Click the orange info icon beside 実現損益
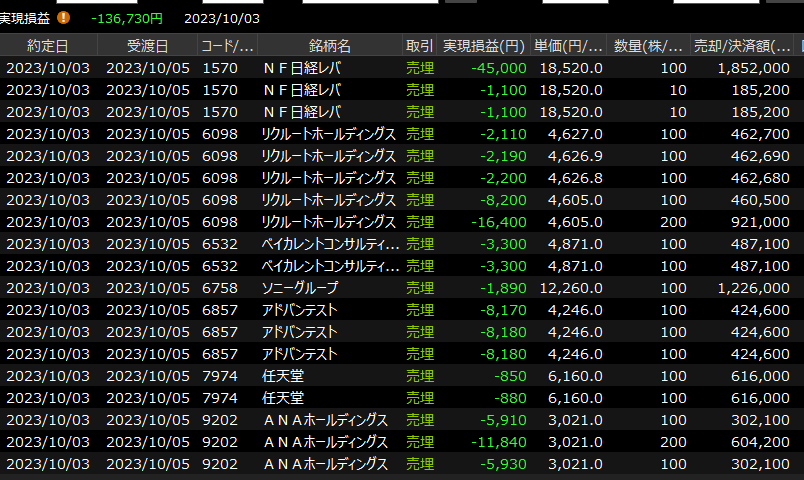Image resolution: width=804 pixels, height=480 pixels. [64, 18]
